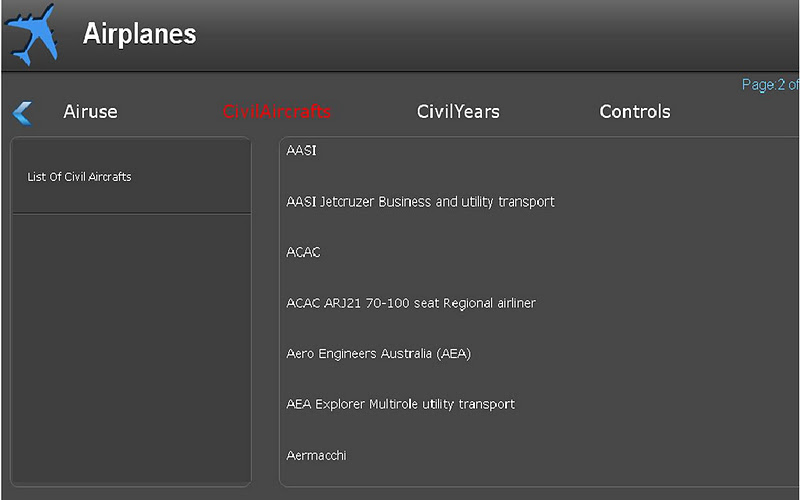Click the Airplanes app title
The height and width of the screenshot is (500, 800).
(x=139, y=34)
